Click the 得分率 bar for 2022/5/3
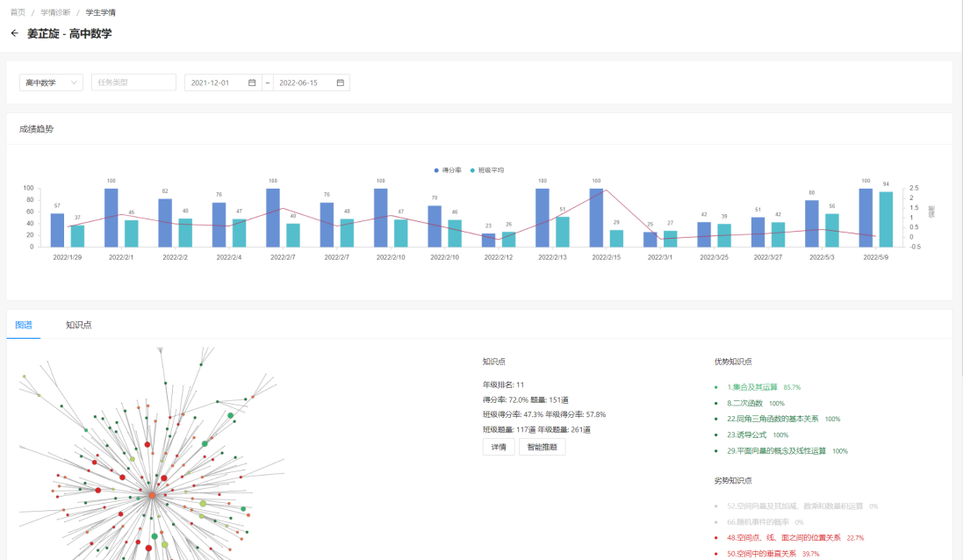This screenshot has width=963, height=560. (812, 224)
